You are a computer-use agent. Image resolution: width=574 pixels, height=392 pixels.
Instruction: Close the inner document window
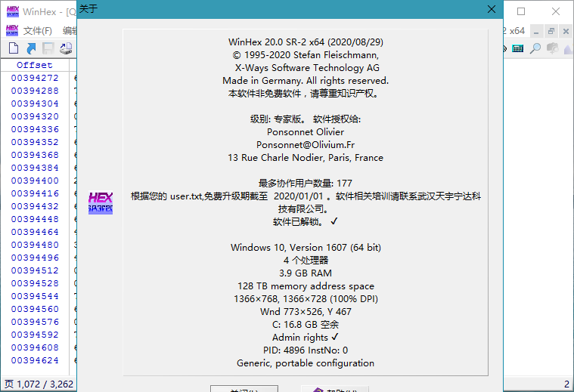[x=566, y=31]
